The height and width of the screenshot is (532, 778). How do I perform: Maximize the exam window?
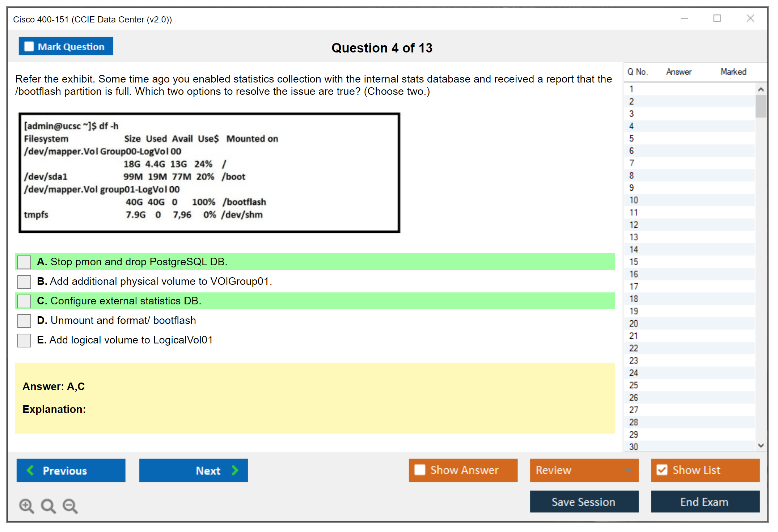point(717,18)
